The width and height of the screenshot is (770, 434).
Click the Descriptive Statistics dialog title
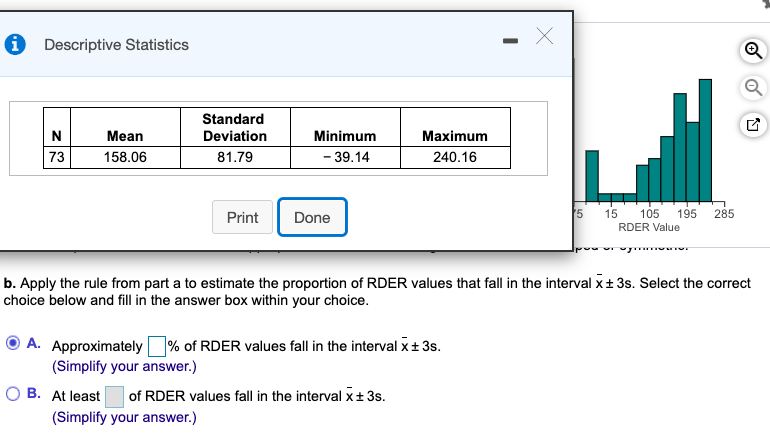click(x=116, y=45)
